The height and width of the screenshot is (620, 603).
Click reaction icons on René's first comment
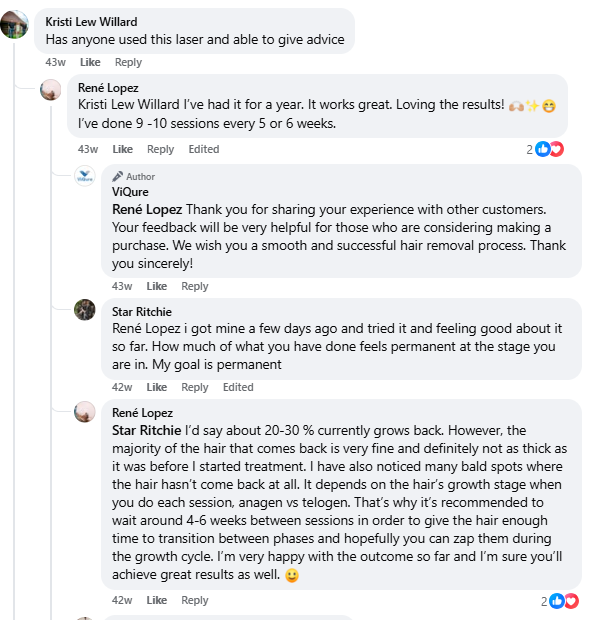[549, 149]
